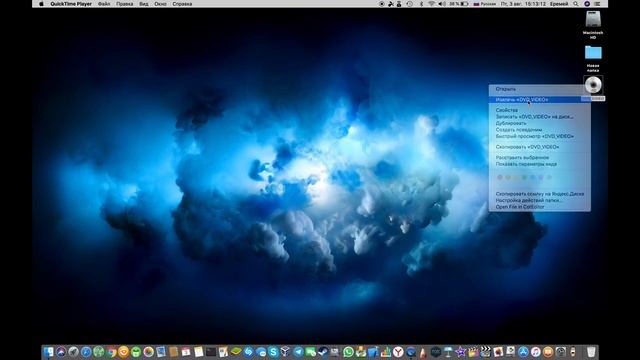Choose Скопировать «DVD_VIDEO» menu entry

[540, 147]
